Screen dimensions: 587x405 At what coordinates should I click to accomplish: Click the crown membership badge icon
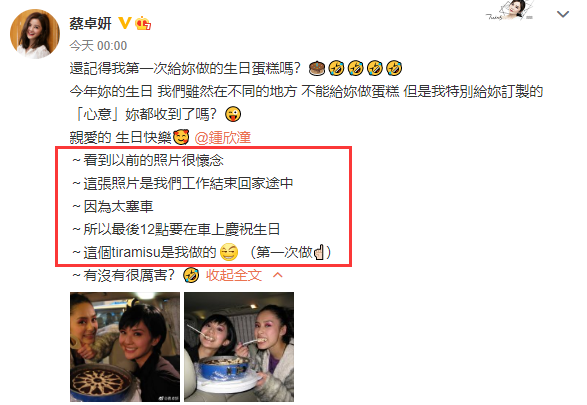point(143,23)
